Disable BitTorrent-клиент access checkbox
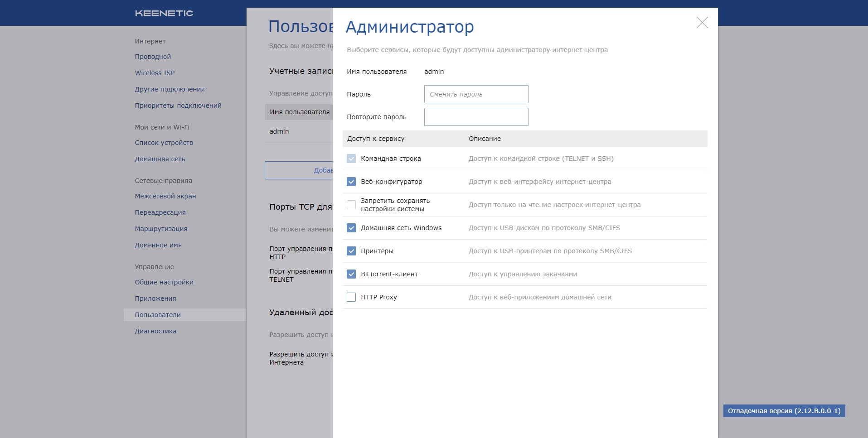This screenshot has height=438, width=868. click(x=351, y=274)
